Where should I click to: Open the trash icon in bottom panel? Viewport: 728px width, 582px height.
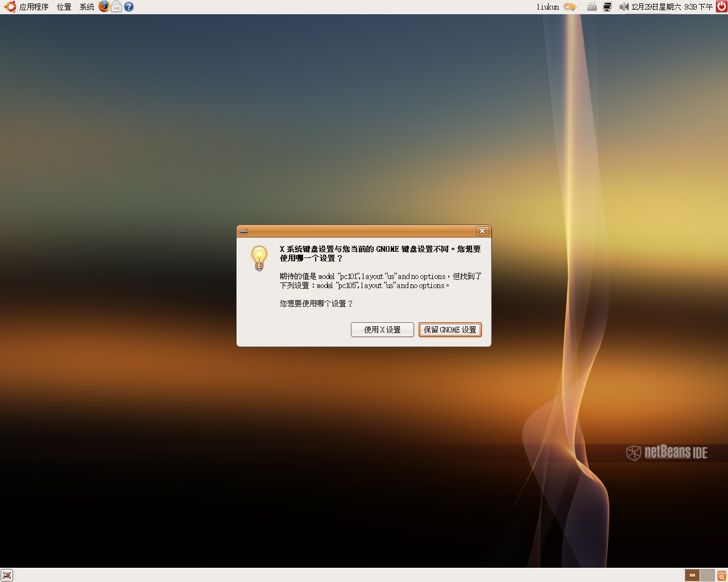pyautogui.click(x=722, y=575)
